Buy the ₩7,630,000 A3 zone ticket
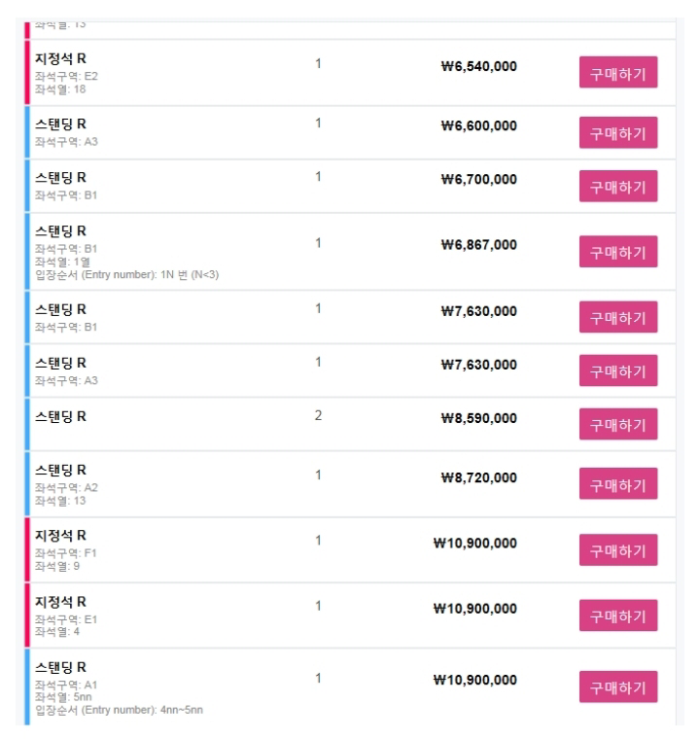700x739 pixels. point(618,370)
